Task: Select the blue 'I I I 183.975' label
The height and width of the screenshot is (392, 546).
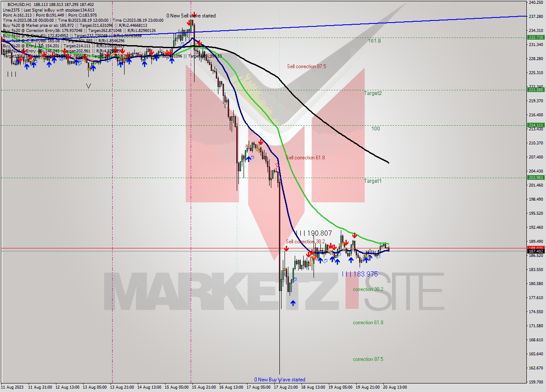Action: (360, 274)
